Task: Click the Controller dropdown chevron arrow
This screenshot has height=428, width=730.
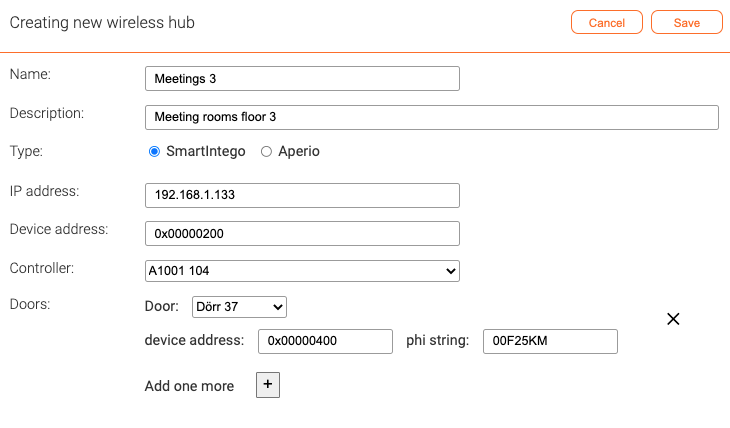Action: tap(450, 271)
